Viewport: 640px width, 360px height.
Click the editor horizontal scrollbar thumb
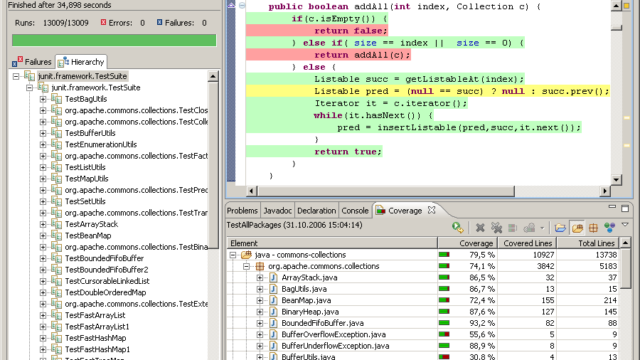coord(386,191)
